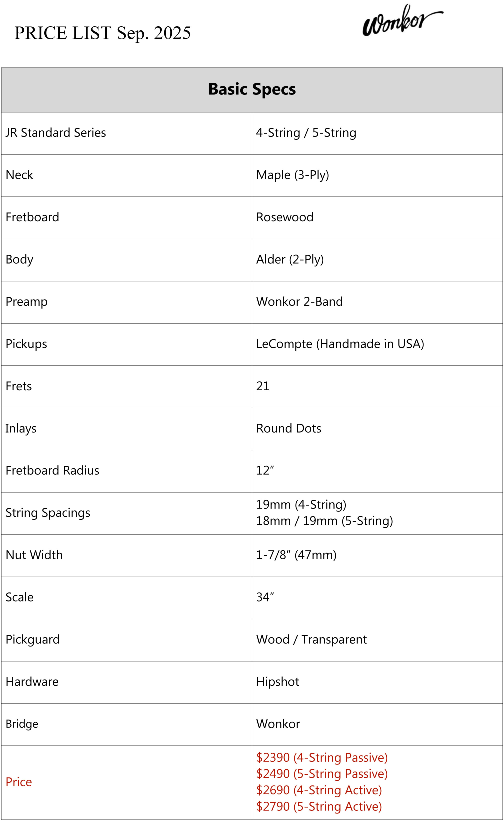504x821 pixels.
Task: Click the PRICE LIST Sep. 2025 title
Action: click(102, 33)
